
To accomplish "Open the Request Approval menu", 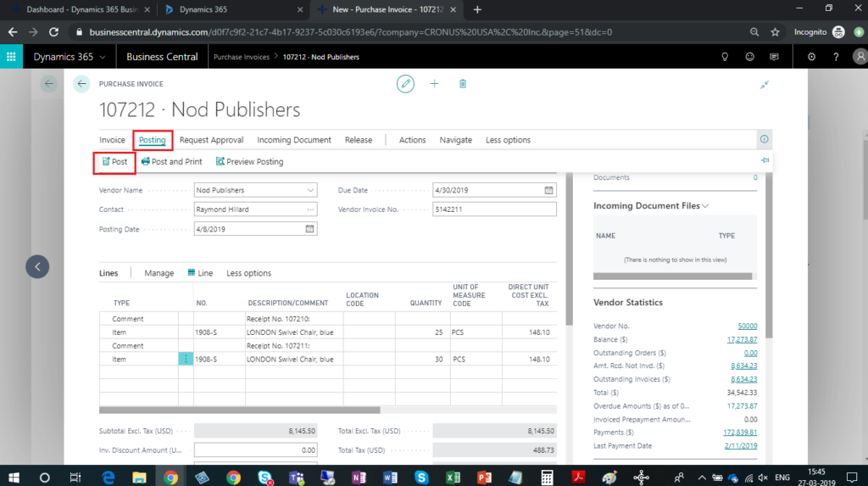I will [211, 140].
